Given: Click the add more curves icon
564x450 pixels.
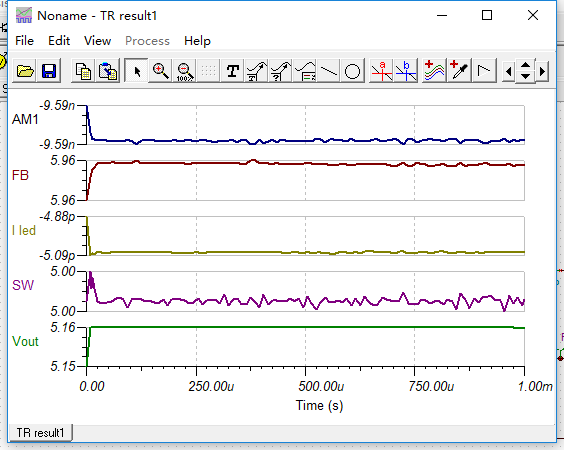Looking at the screenshot, I should tap(434, 71).
